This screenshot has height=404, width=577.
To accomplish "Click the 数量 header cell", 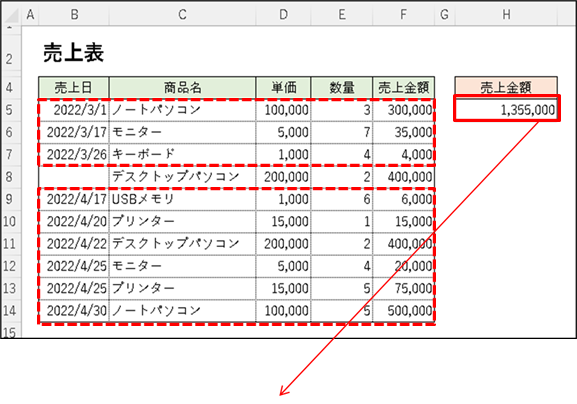I will coord(342,88).
